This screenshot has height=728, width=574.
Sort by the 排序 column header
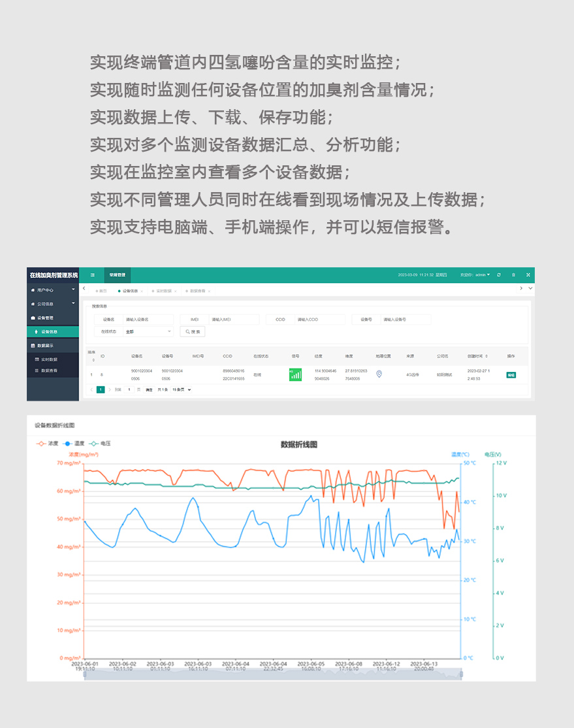[x=92, y=356]
